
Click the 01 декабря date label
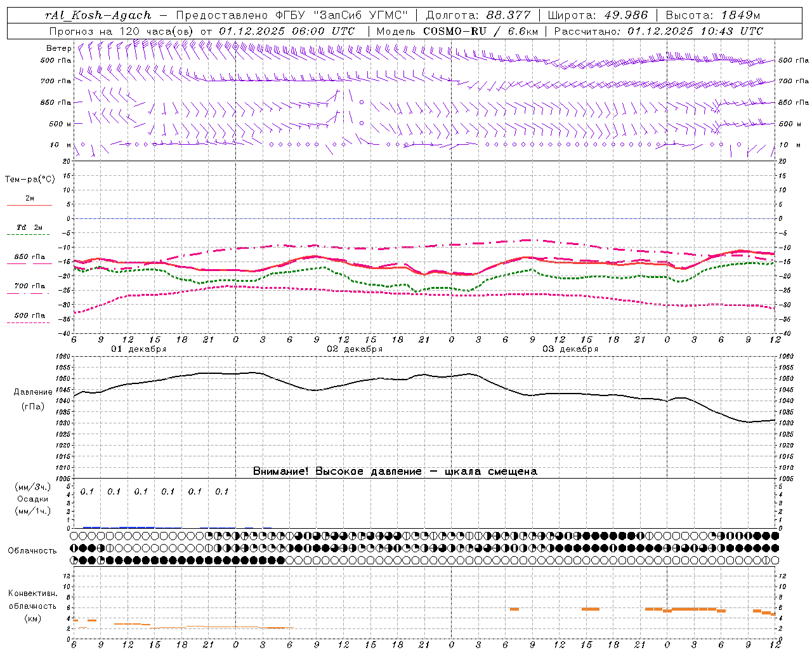coord(139,349)
